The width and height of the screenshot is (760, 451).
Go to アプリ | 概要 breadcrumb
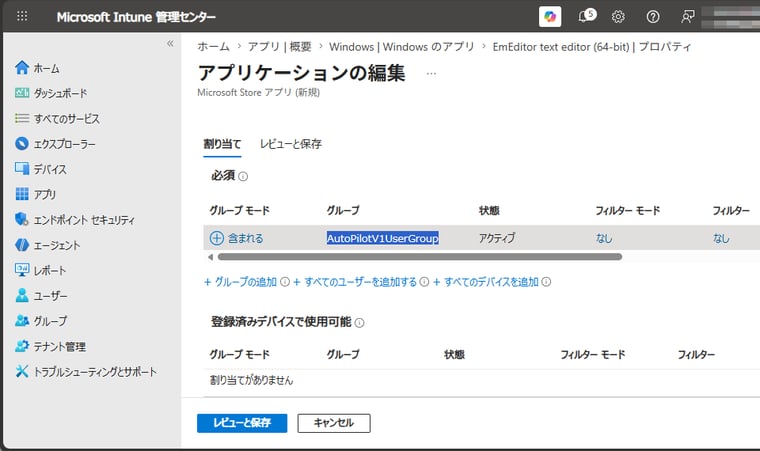click(280, 47)
